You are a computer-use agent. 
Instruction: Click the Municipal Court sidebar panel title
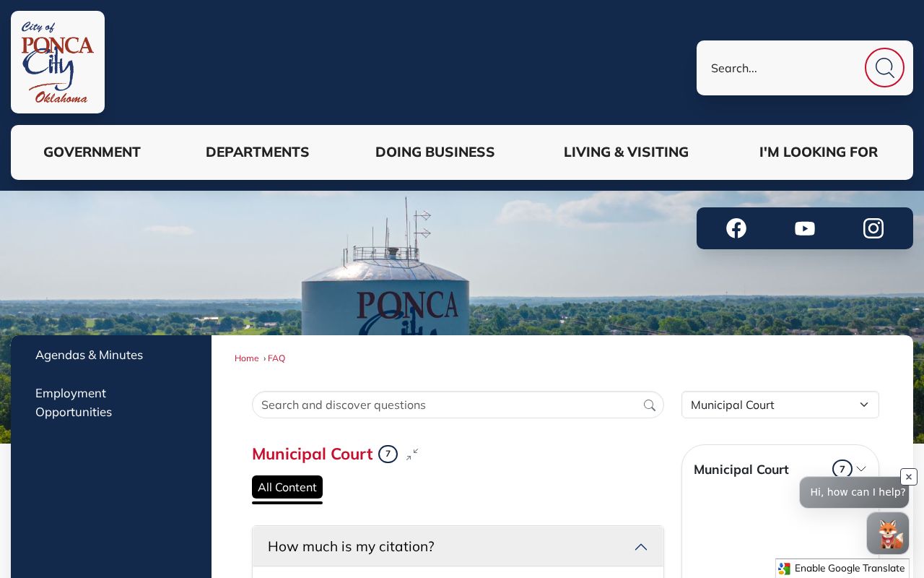coord(741,470)
